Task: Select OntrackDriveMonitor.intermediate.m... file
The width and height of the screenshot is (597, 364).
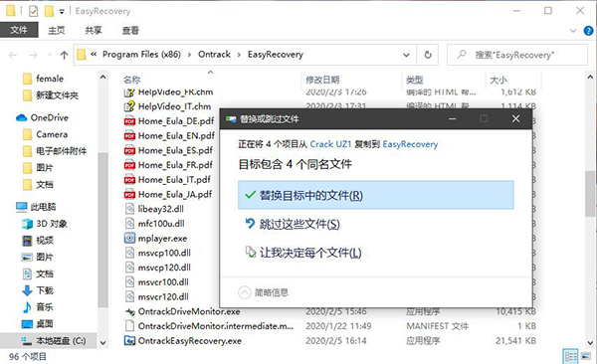Action: tap(216, 326)
